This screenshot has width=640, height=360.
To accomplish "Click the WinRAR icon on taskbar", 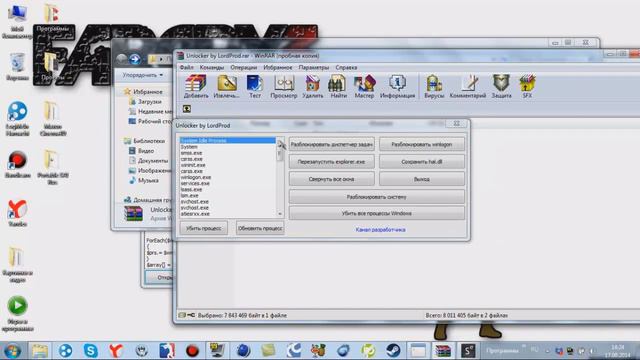I will [x=443, y=351].
